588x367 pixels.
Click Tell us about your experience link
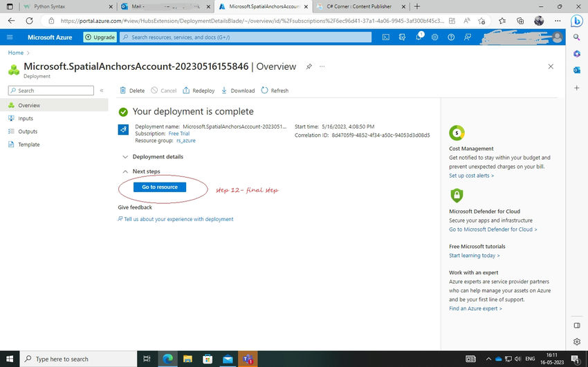click(176, 219)
